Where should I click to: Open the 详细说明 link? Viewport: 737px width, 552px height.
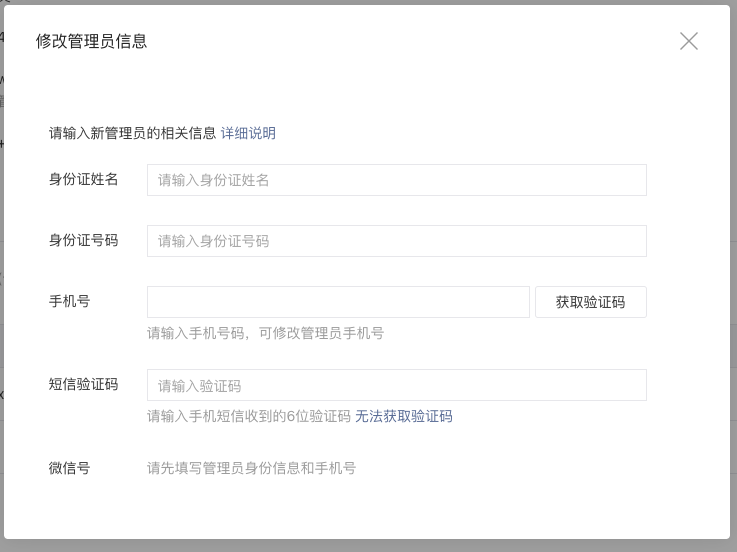[x=248, y=133]
